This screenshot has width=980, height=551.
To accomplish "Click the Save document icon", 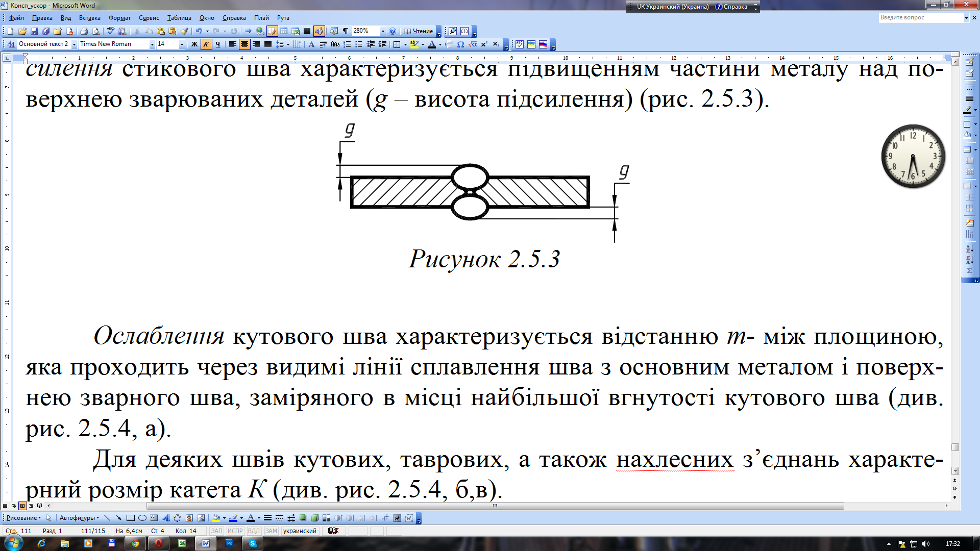I will pyautogui.click(x=34, y=31).
